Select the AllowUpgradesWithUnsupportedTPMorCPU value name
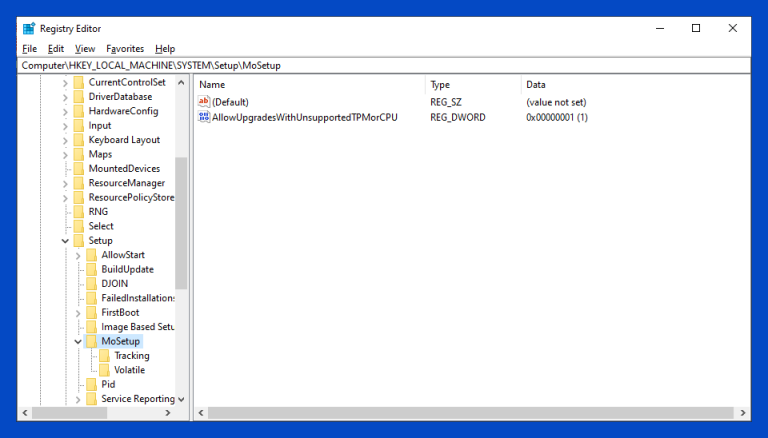This screenshot has height=438, width=768. coord(305,117)
